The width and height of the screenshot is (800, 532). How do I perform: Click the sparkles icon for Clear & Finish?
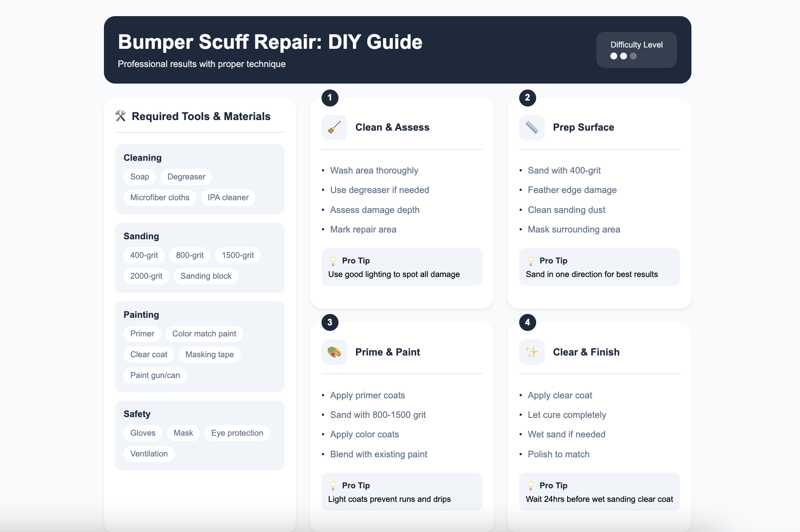(531, 352)
